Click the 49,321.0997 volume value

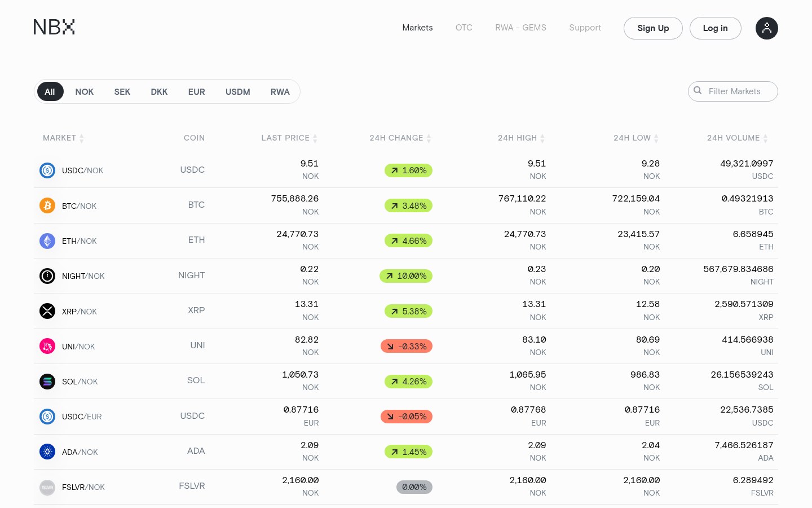(747, 164)
